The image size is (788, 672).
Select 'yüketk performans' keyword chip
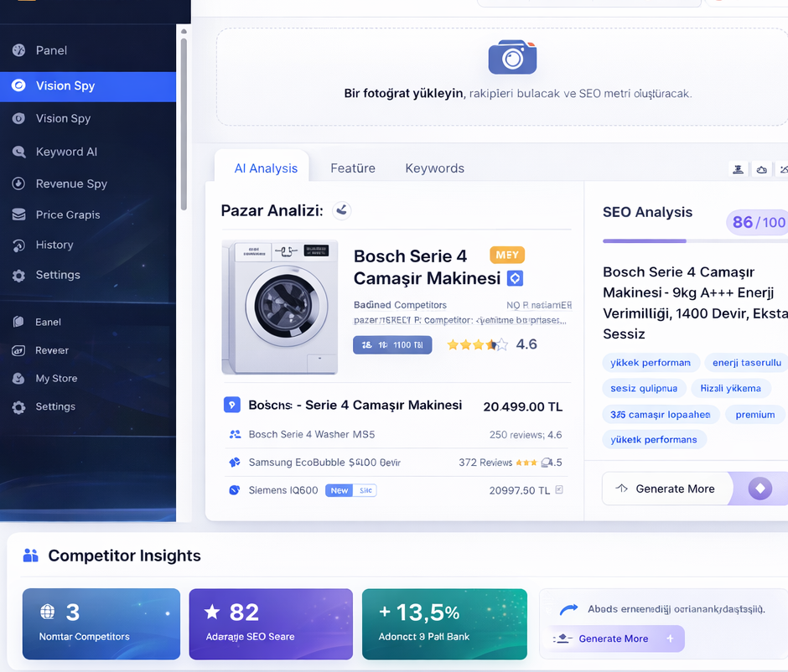click(x=654, y=440)
